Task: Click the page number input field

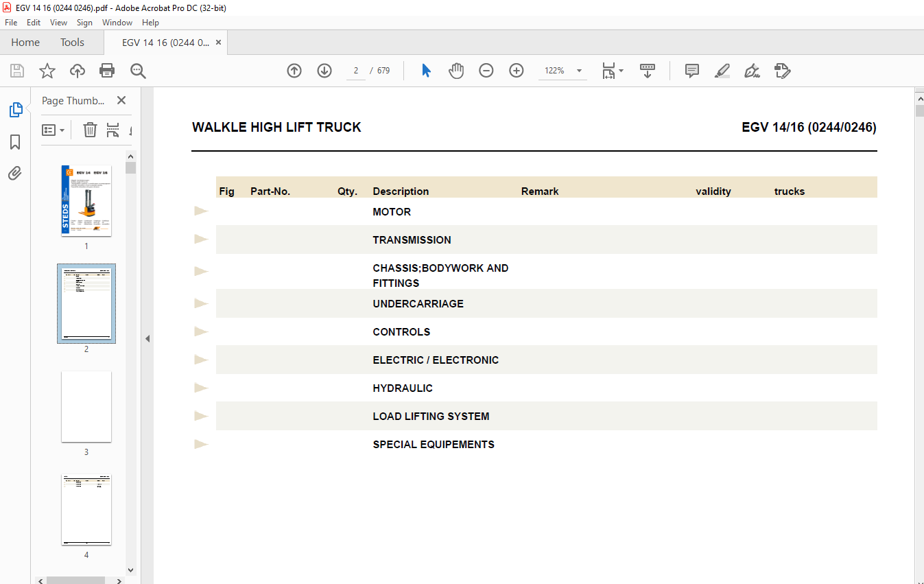Action: click(x=356, y=71)
